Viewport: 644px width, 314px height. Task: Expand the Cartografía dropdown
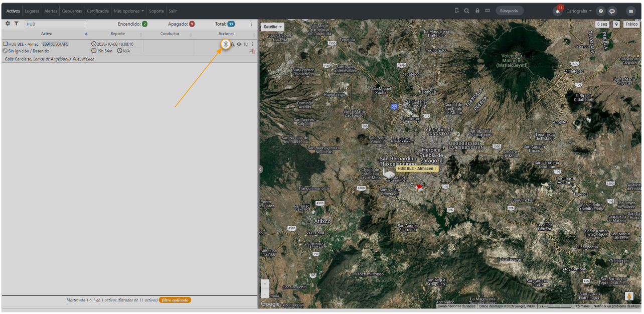click(x=579, y=11)
